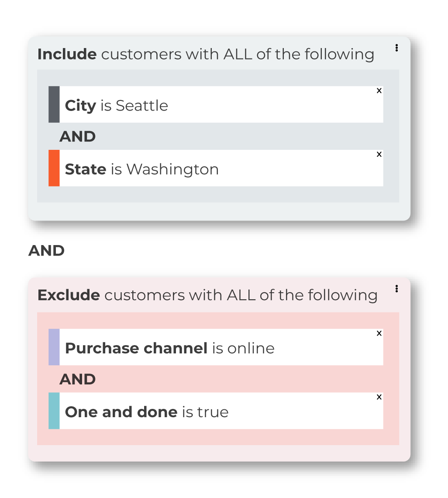Click the Include word in the first group header

click(x=67, y=54)
